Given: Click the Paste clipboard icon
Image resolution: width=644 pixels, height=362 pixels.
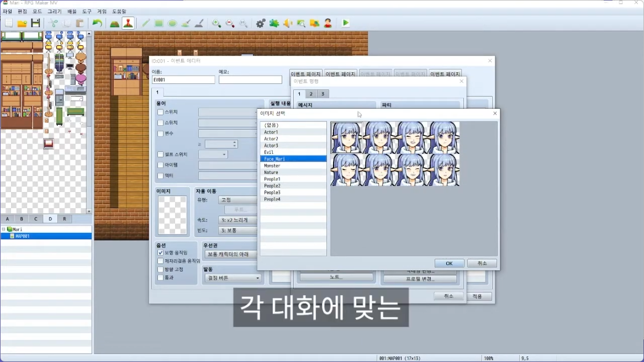Looking at the screenshot, I should pyautogui.click(x=80, y=23).
